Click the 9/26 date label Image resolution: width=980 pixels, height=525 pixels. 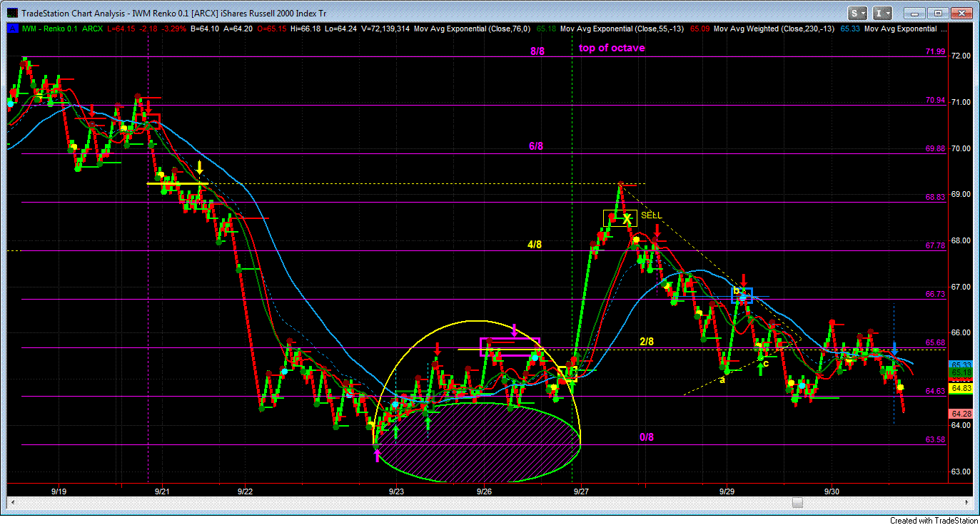tap(484, 491)
